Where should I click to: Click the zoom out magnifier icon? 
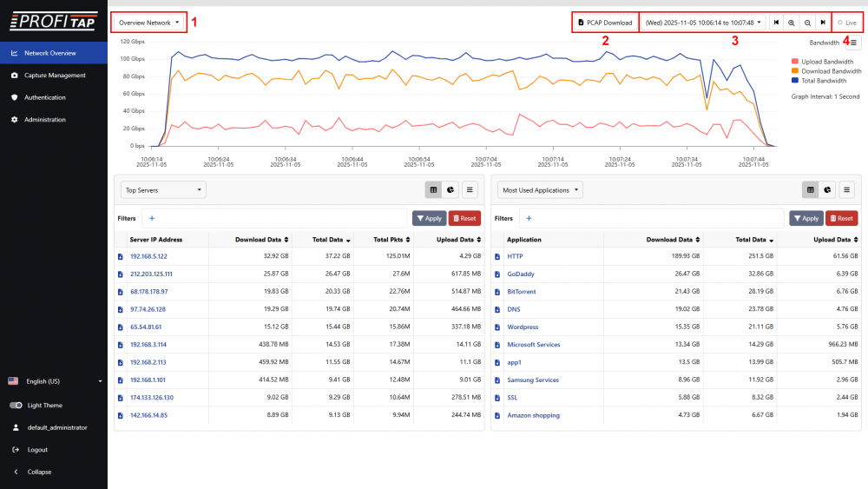click(807, 22)
